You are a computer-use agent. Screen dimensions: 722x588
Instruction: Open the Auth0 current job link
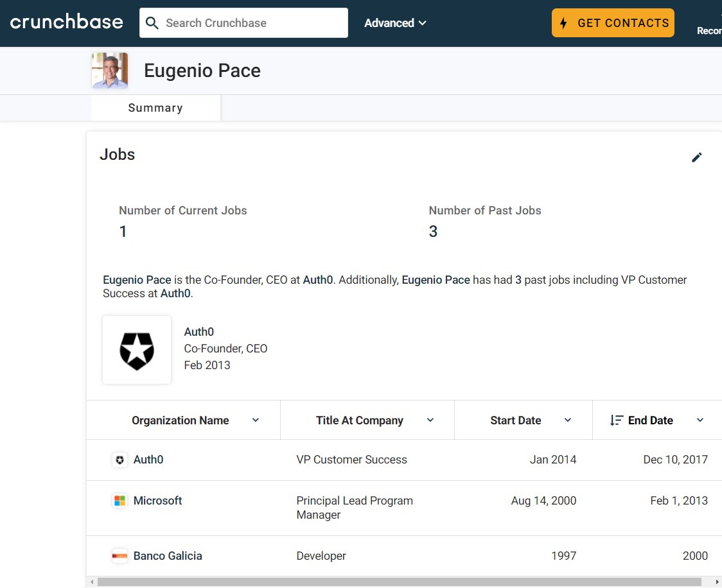coord(199,332)
